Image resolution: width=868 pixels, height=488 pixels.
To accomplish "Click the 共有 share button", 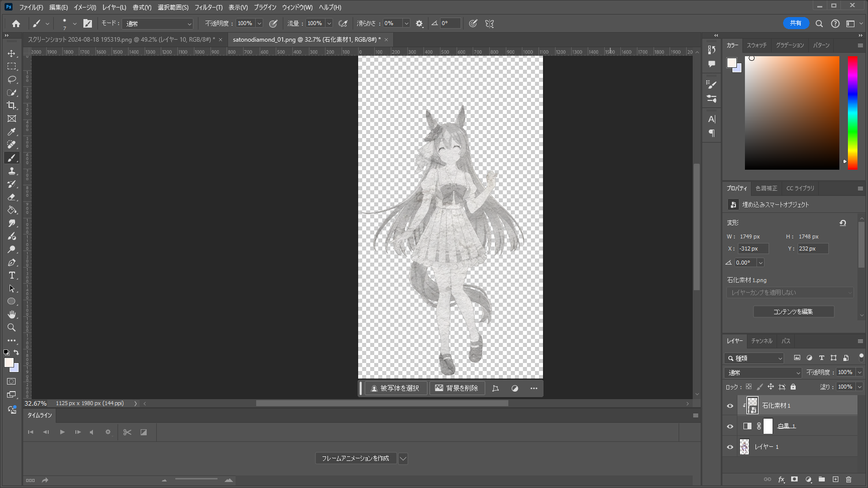I will tap(796, 23).
